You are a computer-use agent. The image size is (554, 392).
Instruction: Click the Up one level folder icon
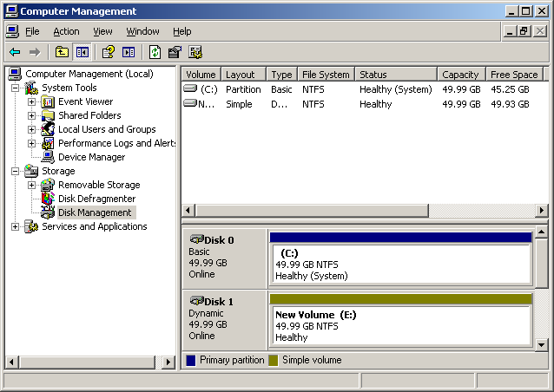62,52
